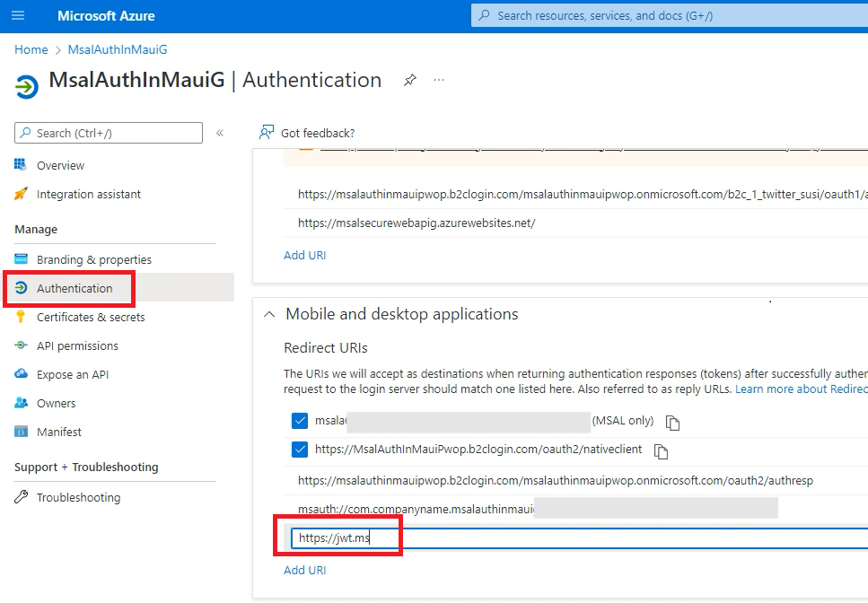Click the Got feedback? person icon
868x603 pixels.
point(267,132)
